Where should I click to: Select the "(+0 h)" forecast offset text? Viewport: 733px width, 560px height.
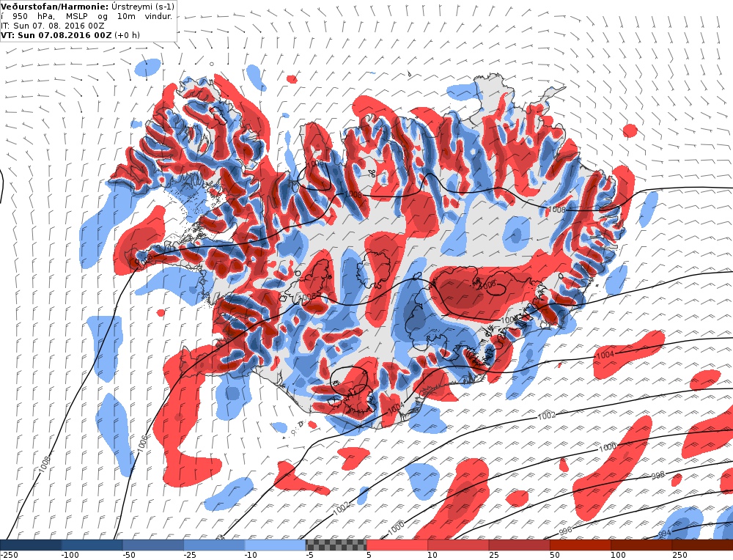(x=127, y=35)
